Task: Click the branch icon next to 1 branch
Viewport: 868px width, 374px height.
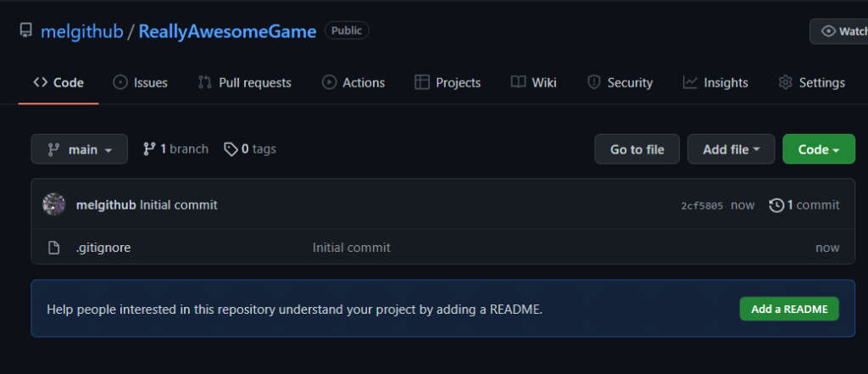Action: pyautogui.click(x=149, y=149)
